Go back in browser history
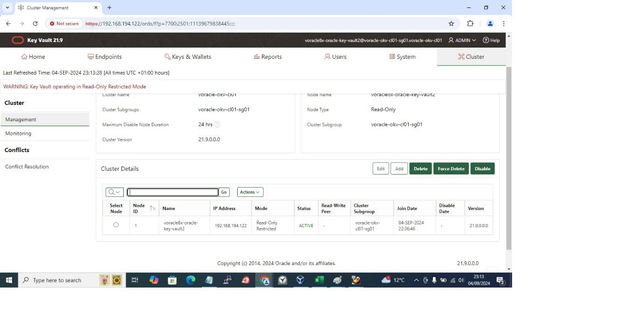The height and width of the screenshot is (328, 644). tap(8, 23)
